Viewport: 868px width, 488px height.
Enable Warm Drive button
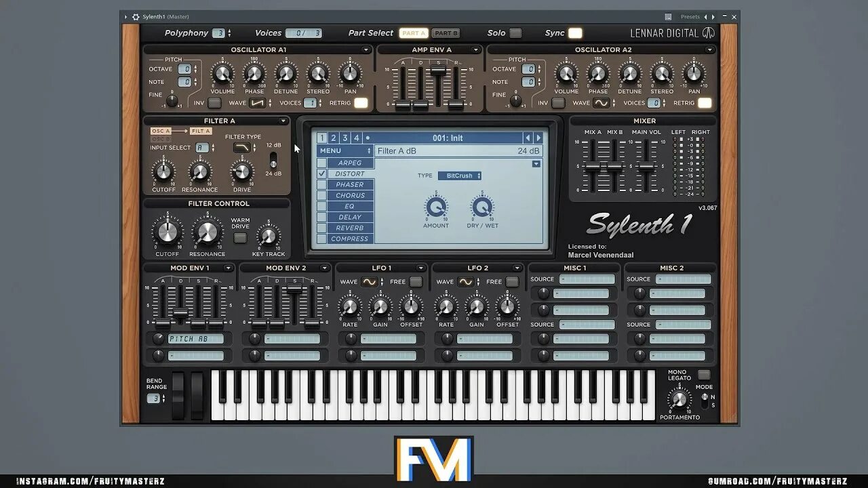[x=240, y=238]
